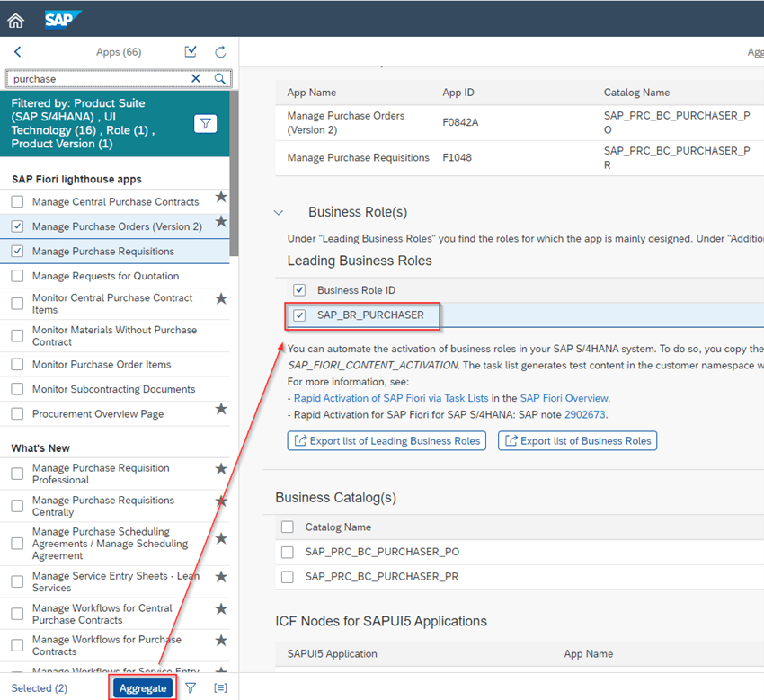Viewport: 764px width, 700px height.
Task: Click the F1048 App ID cell
Action: tap(457, 157)
